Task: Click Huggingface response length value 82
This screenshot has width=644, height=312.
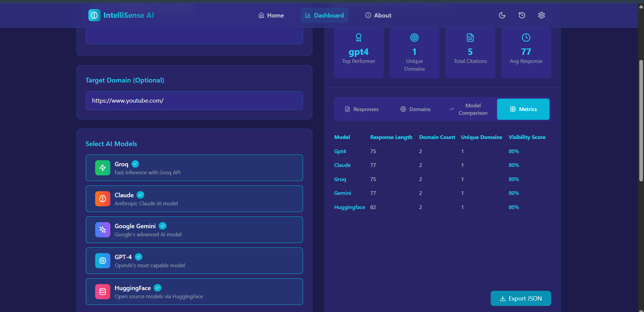Action: (x=373, y=207)
